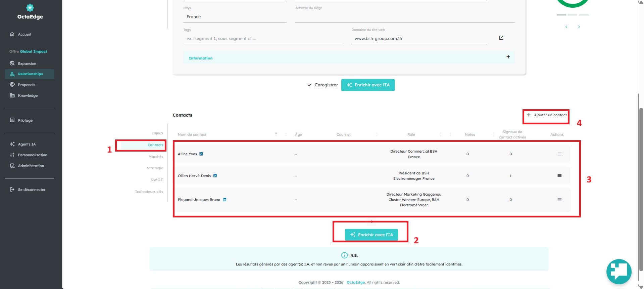The image size is (644, 289).
Task: Go to the Enjeux tab
Action: click(x=157, y=133)
